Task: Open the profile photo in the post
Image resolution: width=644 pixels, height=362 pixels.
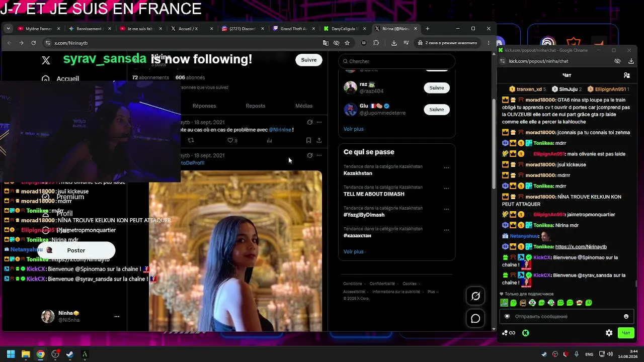Action: click(235, 251)
